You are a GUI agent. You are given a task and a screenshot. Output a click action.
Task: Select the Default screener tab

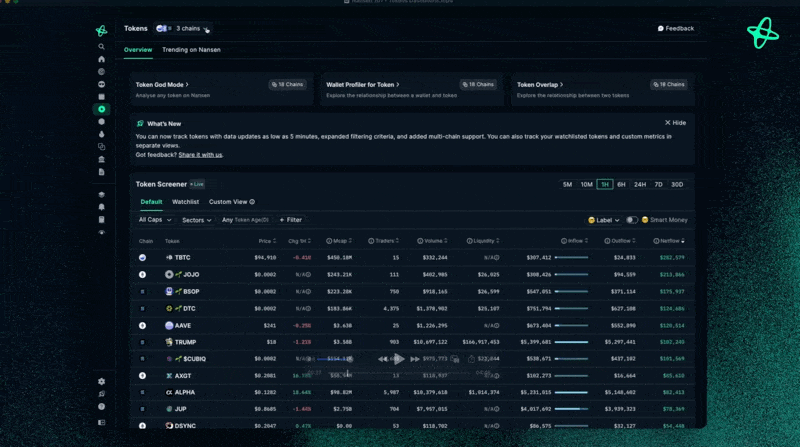click(x=151, y=202)
